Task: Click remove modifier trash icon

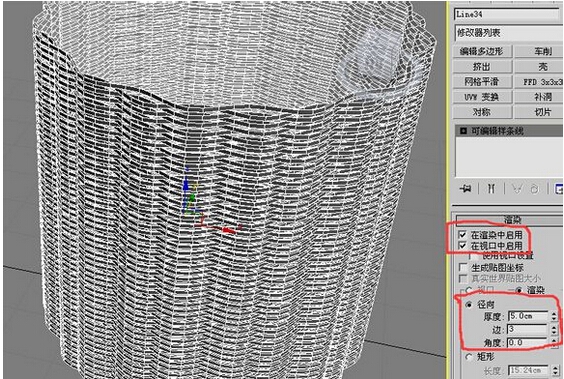Action: [x=535, y=188]
